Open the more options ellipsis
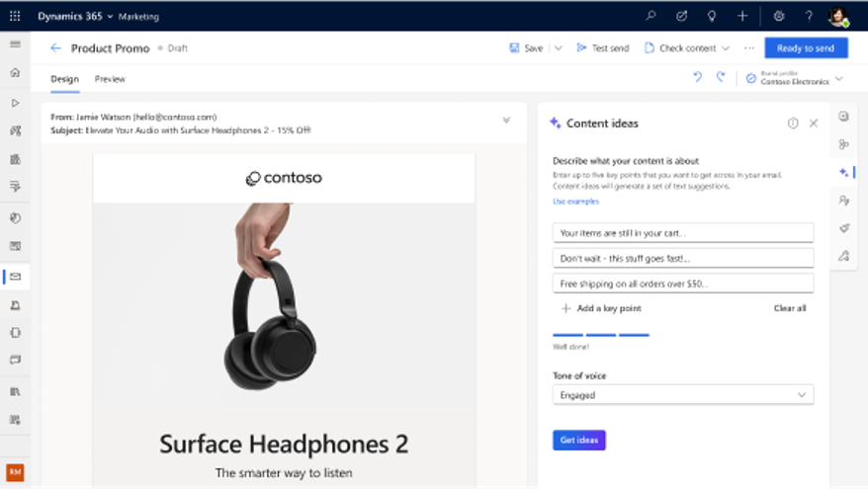 749,48
